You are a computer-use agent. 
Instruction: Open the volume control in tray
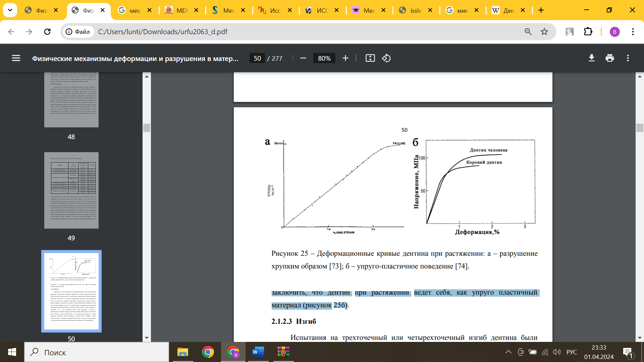point(557,352)
